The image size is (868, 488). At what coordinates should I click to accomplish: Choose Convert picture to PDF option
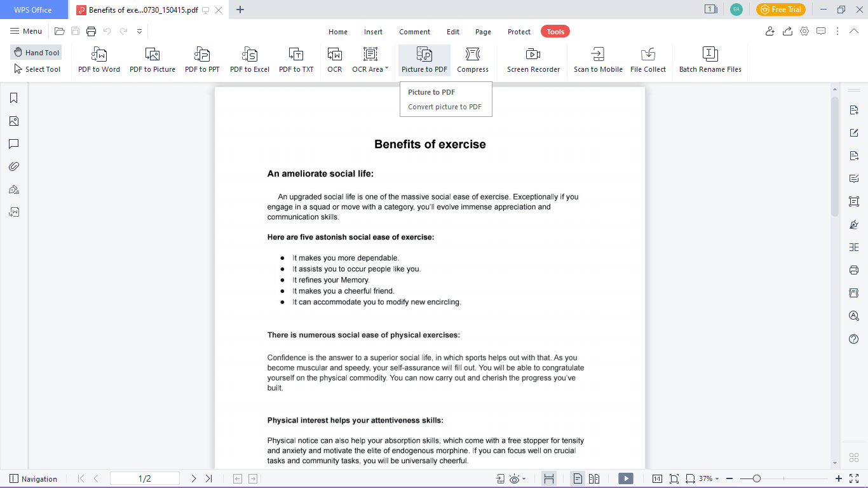[445, 107]
